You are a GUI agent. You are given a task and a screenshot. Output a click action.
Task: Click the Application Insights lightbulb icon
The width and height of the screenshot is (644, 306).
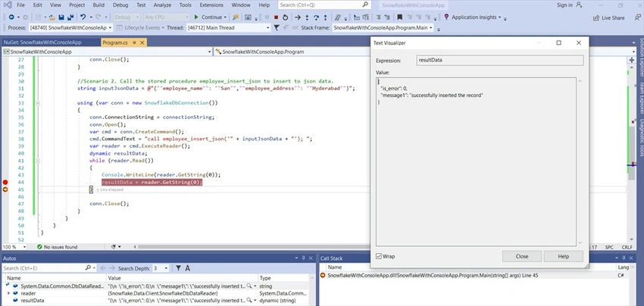(446, 17)
